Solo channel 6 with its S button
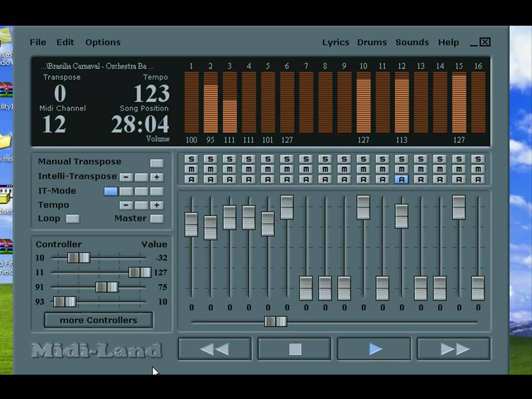The width and height of the screenshot is (532, 399). point(287,159)
